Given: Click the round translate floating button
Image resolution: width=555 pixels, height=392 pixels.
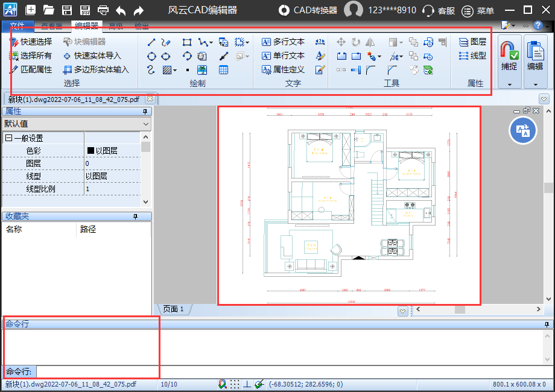Looking at the screenshot, I should click(x=523, y=130).
